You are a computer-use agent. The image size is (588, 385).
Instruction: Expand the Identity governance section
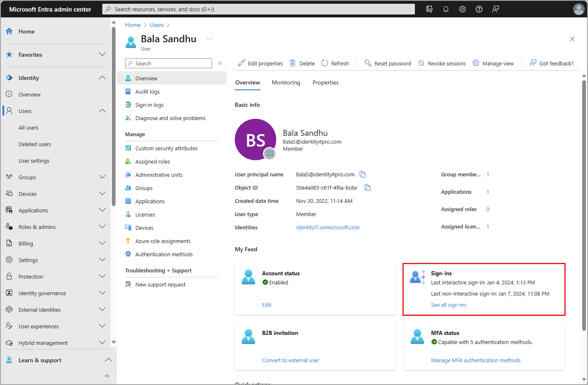(102, 293)
